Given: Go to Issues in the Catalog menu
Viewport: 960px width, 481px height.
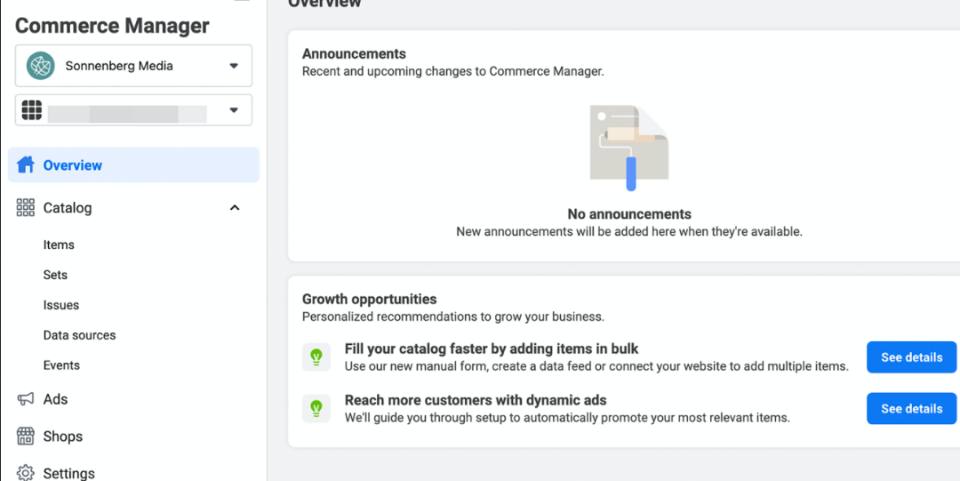Looking at the screenshot, I should (x=61, y=305).
